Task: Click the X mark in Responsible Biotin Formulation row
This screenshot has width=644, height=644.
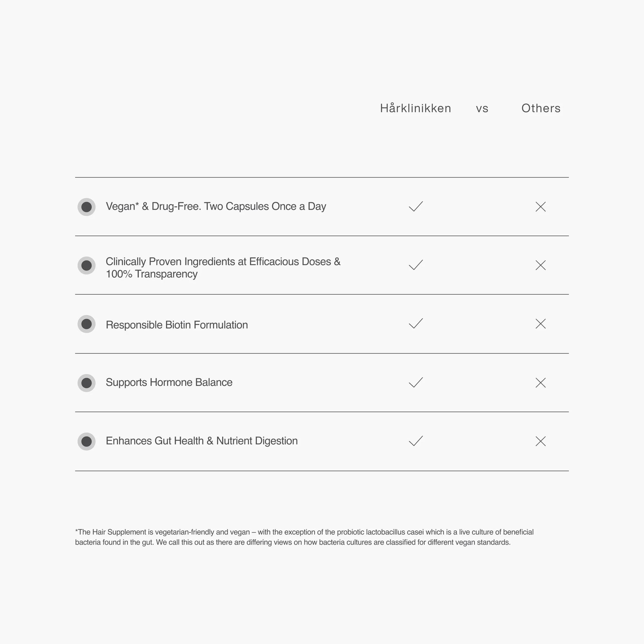Action: (x=541, y=324)
